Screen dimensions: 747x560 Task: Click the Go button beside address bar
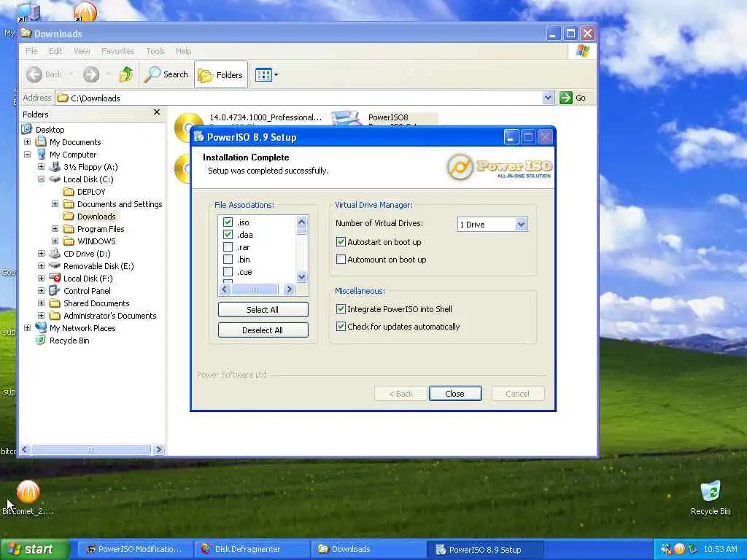tap(573, 98)
